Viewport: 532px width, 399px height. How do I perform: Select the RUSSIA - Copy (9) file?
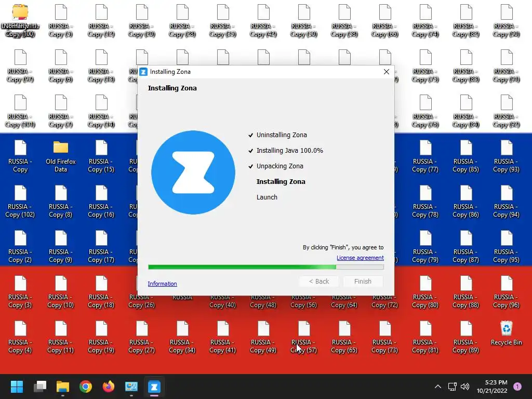pyautogui.click(x=61, y=247)
